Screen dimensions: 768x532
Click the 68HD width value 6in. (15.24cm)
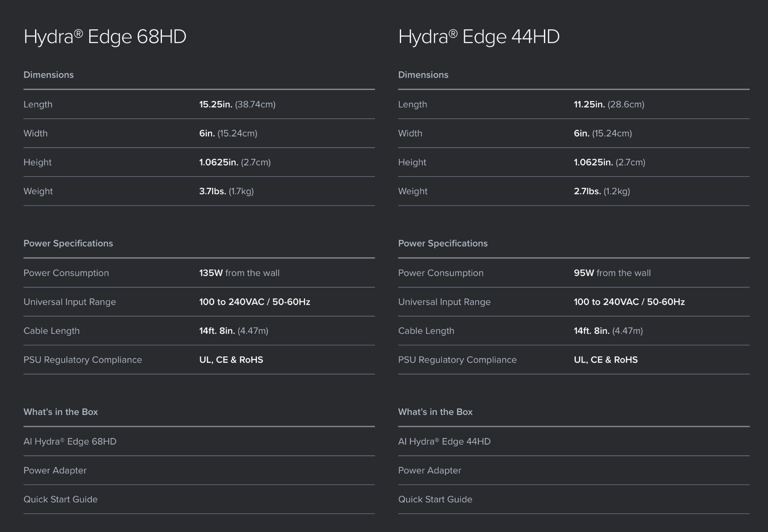tap(228, 133)
